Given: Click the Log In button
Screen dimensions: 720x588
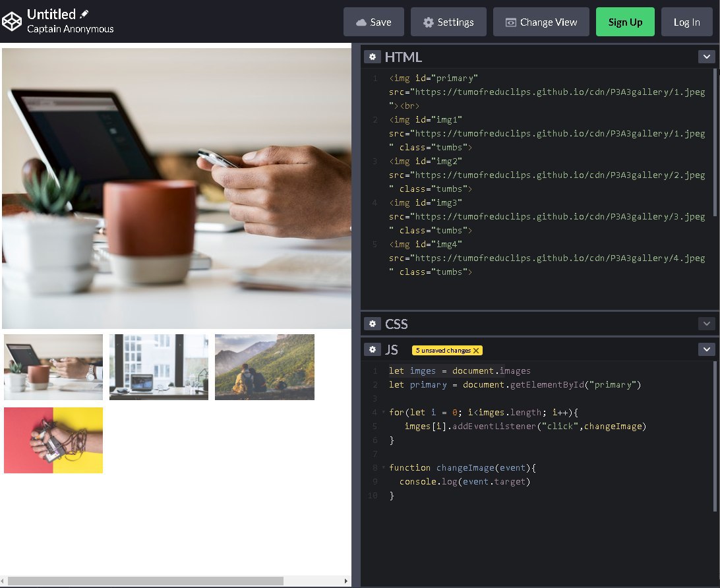Looking at the screenshot, I should pos(686,22).
